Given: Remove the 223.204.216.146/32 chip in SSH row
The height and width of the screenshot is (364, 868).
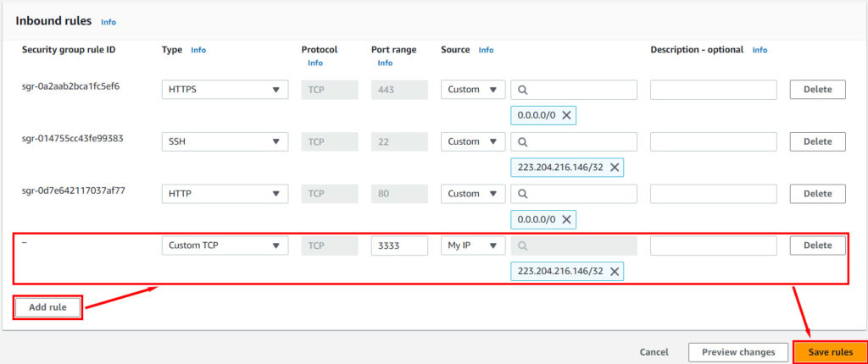Looking at the screenshot, I should (x=614, y=167).
